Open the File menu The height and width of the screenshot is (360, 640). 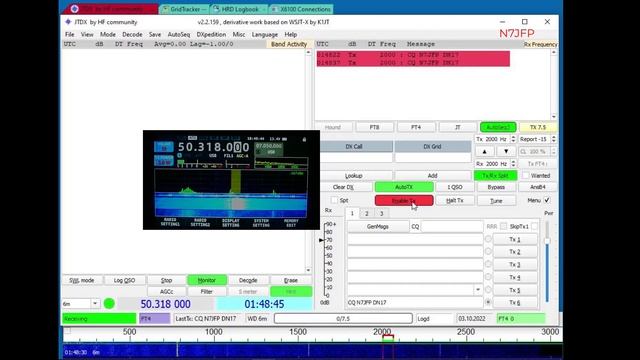click(x=70, y=35)
